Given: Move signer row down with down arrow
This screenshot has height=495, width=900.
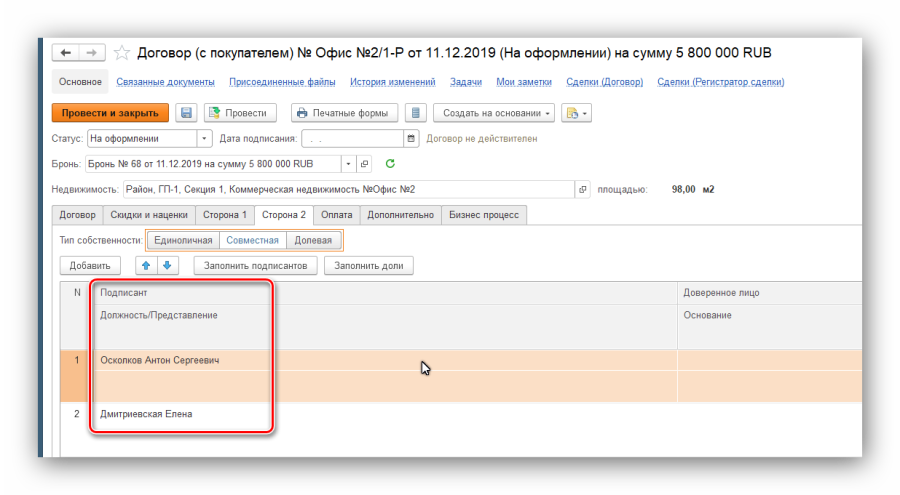Looking at the screenshot, I should click(167, 265).
